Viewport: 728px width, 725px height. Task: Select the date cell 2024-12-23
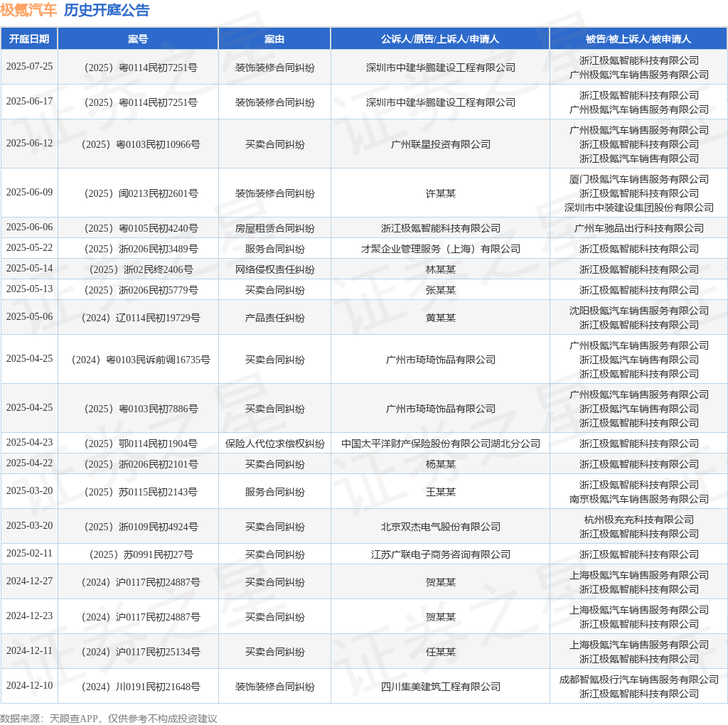[29, 616]
